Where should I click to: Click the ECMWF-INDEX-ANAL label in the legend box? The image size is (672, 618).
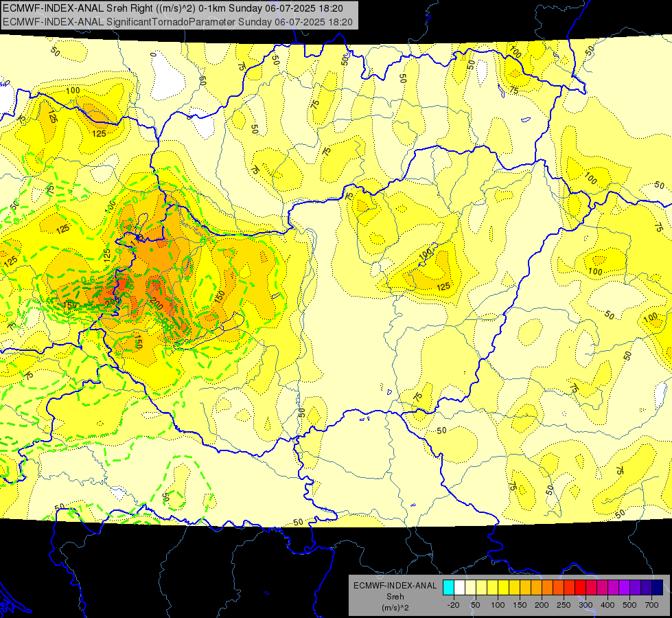click(395, 586)
